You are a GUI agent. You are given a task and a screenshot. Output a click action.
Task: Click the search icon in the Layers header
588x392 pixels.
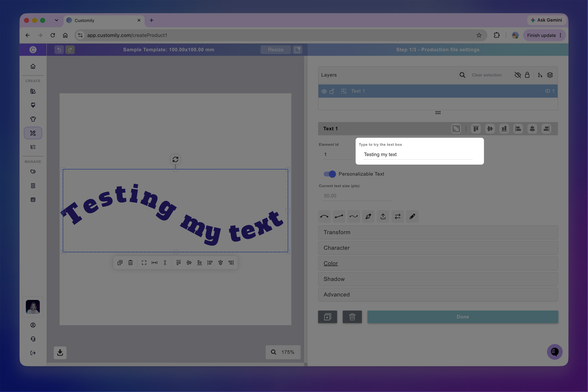462,75
